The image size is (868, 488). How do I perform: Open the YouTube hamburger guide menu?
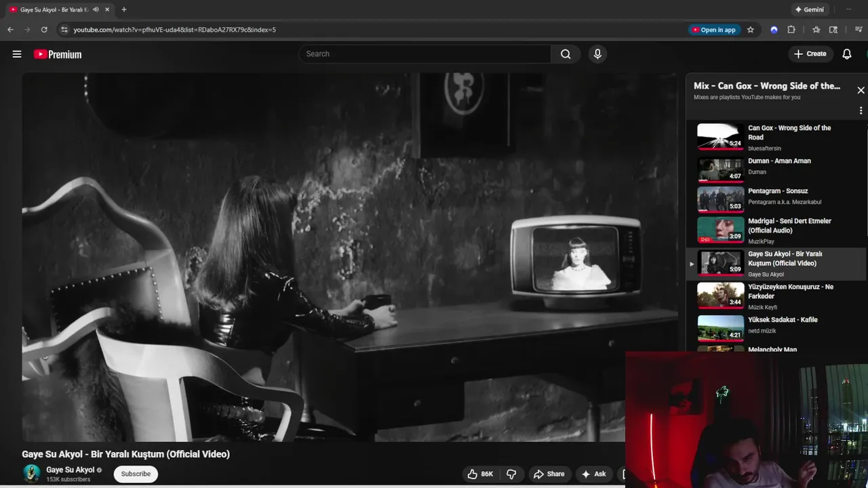click(17, 54)
